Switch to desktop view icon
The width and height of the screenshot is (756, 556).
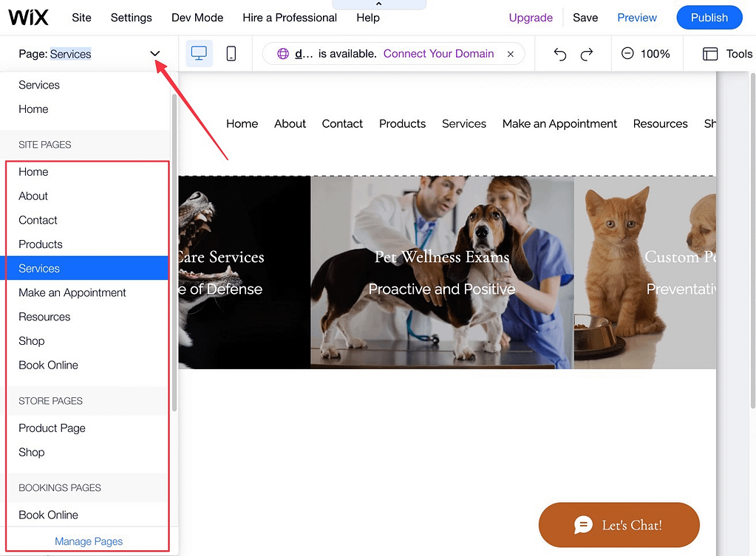pyautogui.click(x=199, y=53)
